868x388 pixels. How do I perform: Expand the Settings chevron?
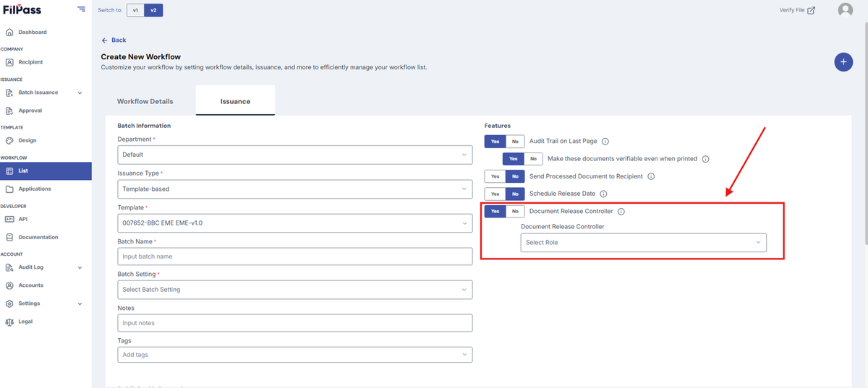coord(80,303)
